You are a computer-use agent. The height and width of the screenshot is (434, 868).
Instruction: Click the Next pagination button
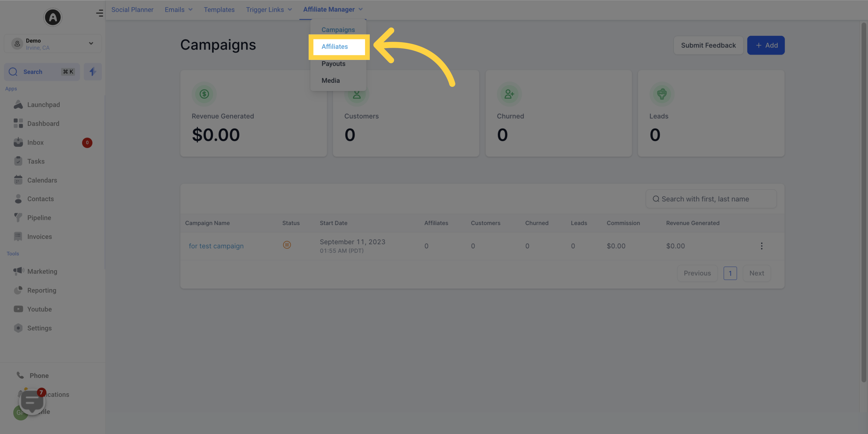point(756,273)
